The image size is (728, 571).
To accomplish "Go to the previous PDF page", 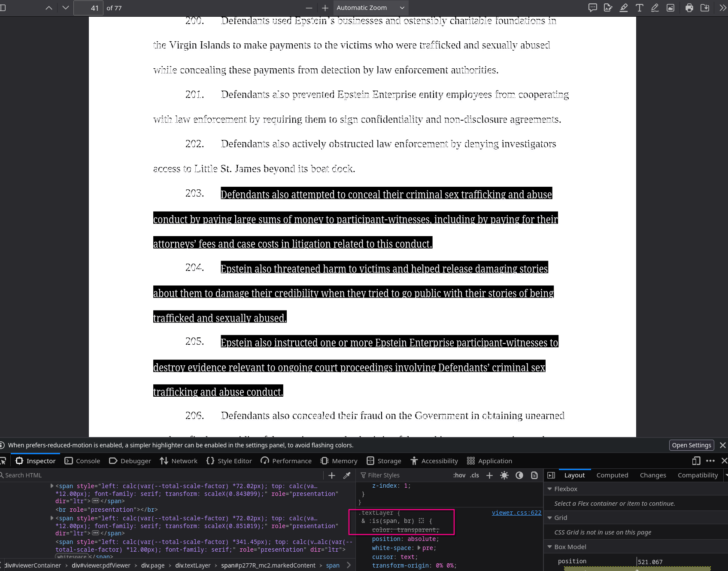I will click(49, 8).
